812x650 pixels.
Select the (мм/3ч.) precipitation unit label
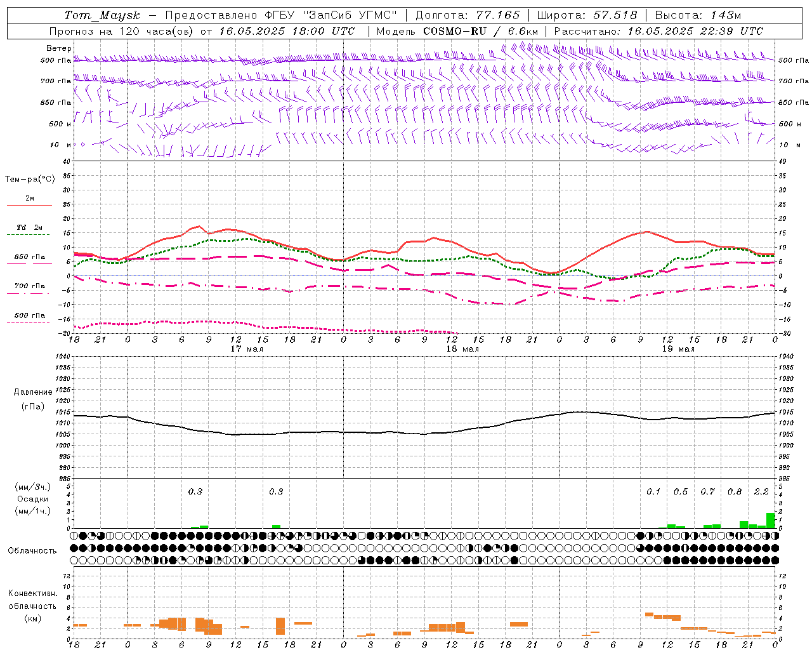tap(32, 487)
